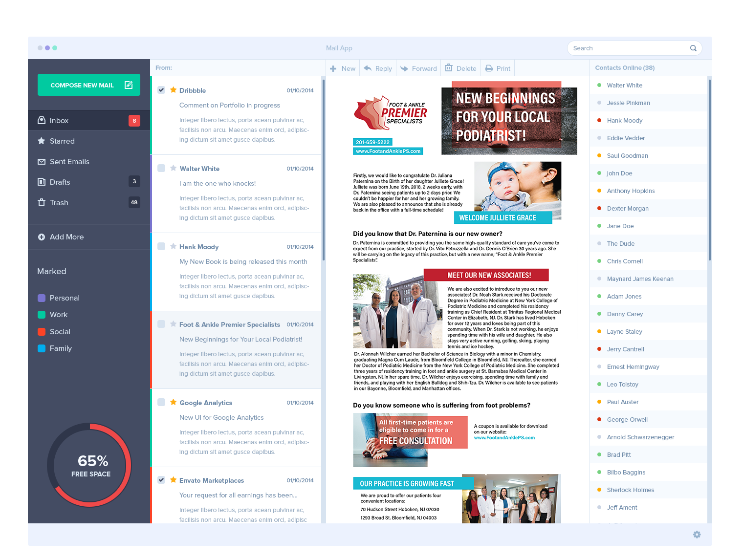Click the Reply arrow icon

(x=368, y=68)
